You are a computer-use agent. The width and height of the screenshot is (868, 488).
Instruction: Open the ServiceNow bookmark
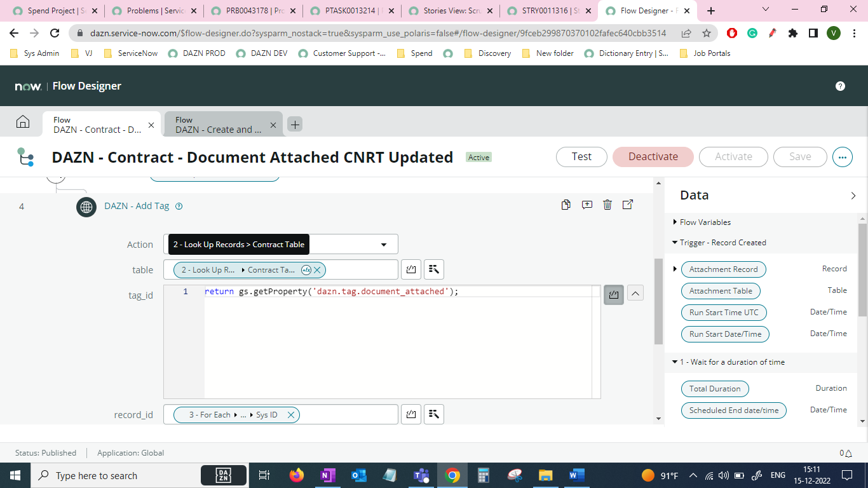[x=131, y=53]
